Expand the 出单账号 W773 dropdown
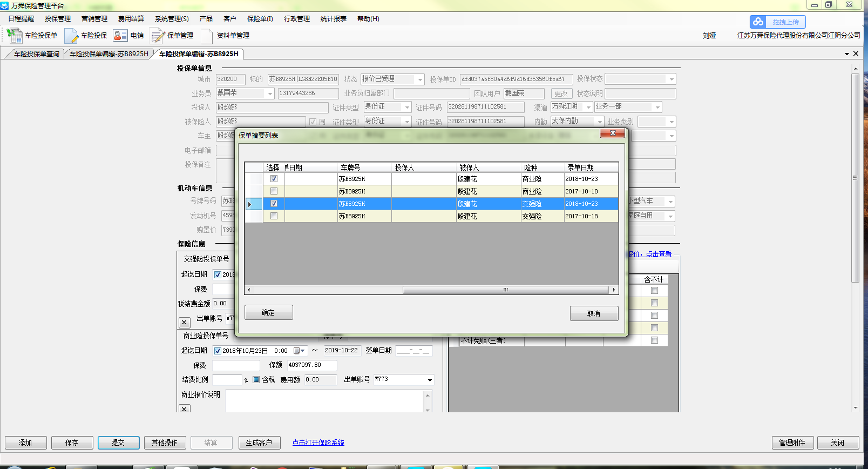Screen dimensions: 868x469 [x=430, y=380]
